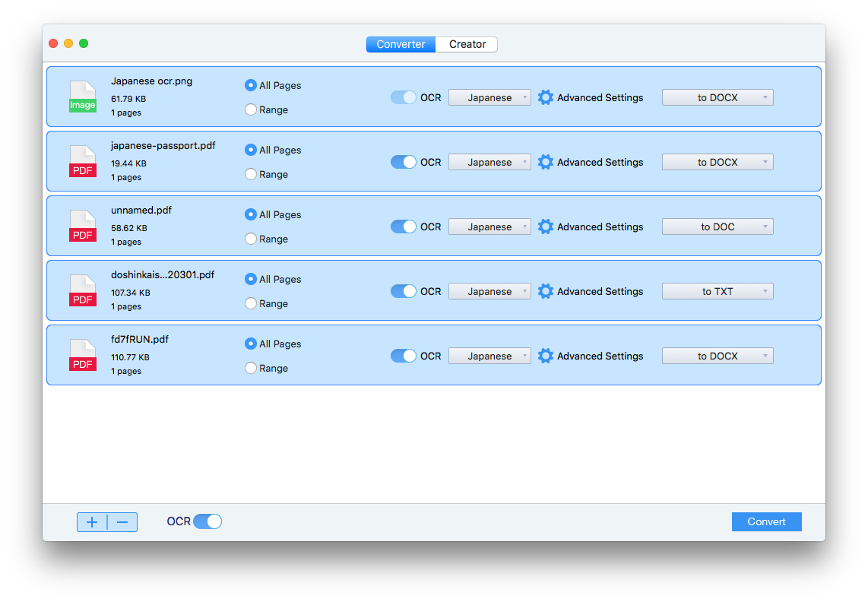Select the file name unnamed.pdf
Screen dimensions: 868x602
tap(141, 211)
